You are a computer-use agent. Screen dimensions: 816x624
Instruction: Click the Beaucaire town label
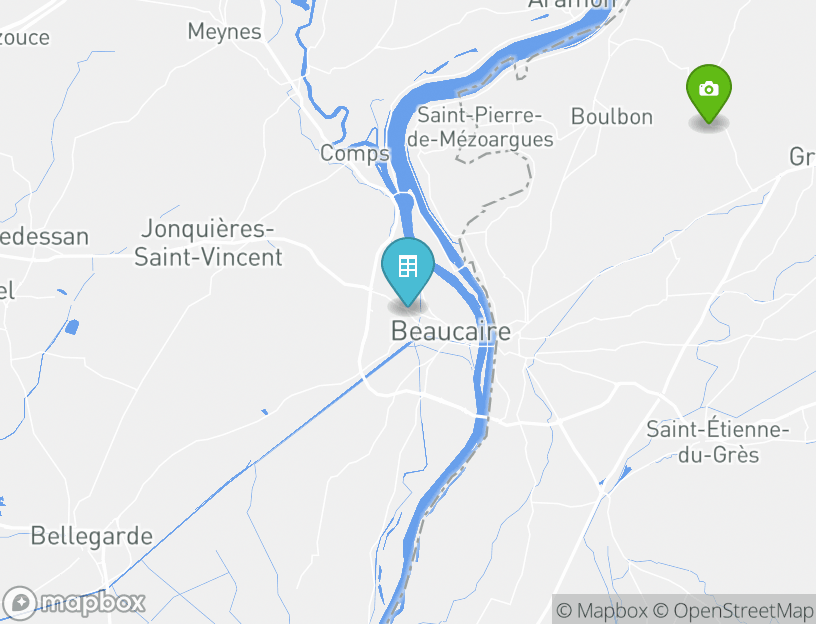click(451, 331)
